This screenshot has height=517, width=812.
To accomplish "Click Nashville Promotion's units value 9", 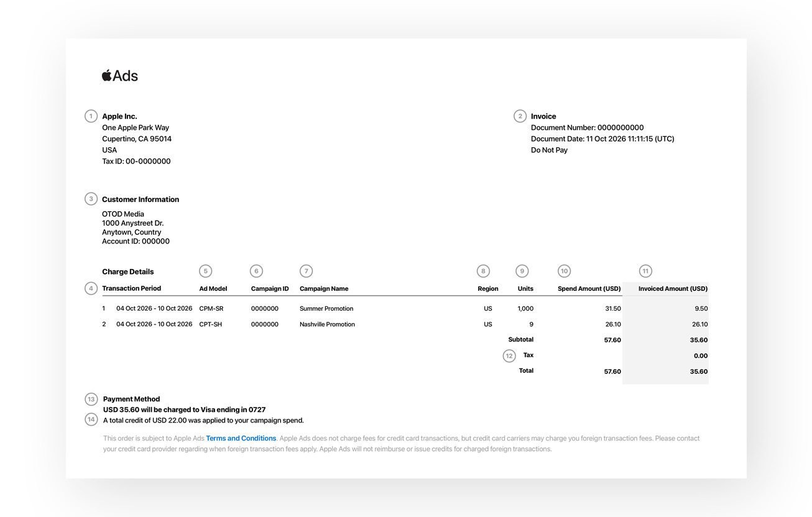I will (x=531, y=324).
